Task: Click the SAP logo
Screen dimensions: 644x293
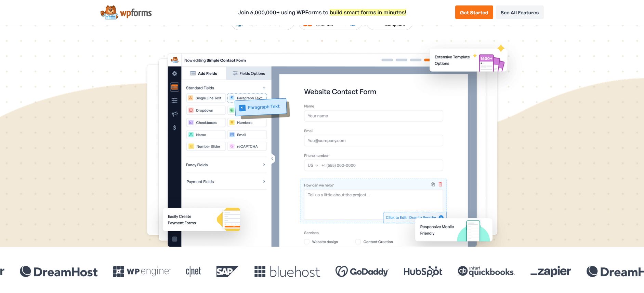Action: point(227,271)
